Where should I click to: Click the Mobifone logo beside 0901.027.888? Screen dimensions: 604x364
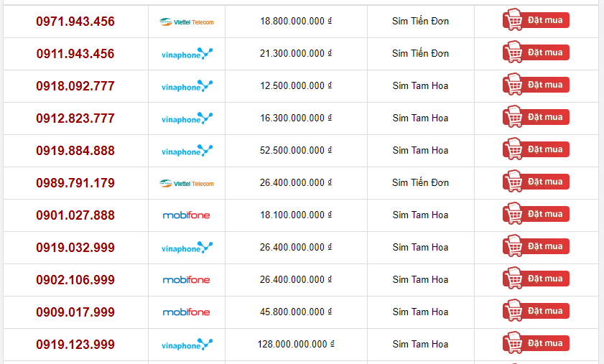187,215
